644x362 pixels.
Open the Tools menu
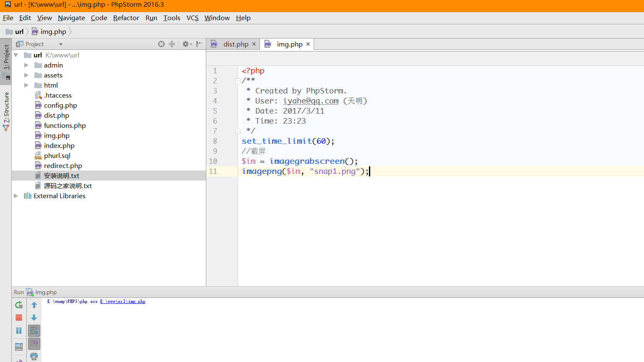click(172, 18)
